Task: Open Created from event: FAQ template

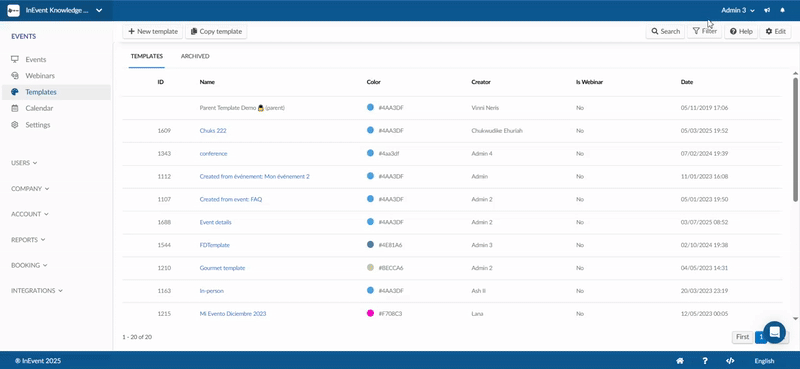Action: 231,200
